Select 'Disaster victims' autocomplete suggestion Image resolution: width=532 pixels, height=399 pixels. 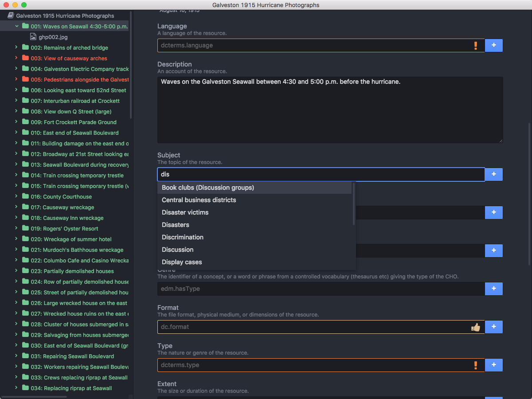[x=185, y=212]
